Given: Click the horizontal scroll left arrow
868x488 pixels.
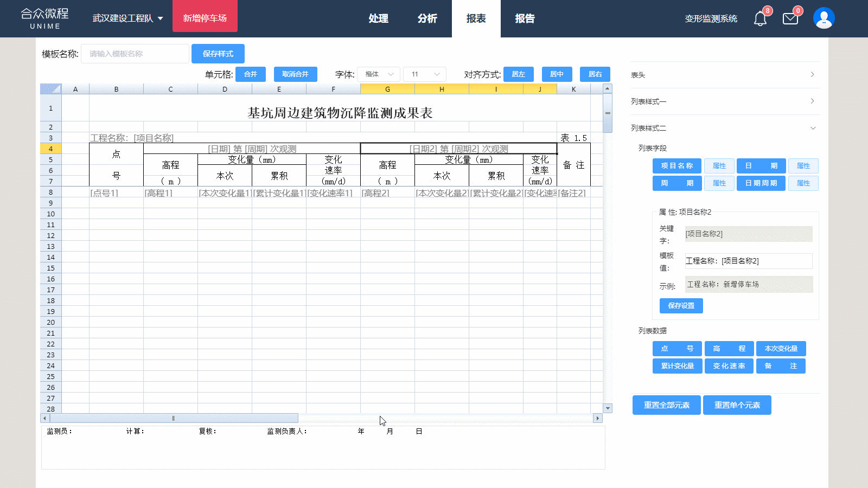Looking at the screenshot, I should (45, 418).
